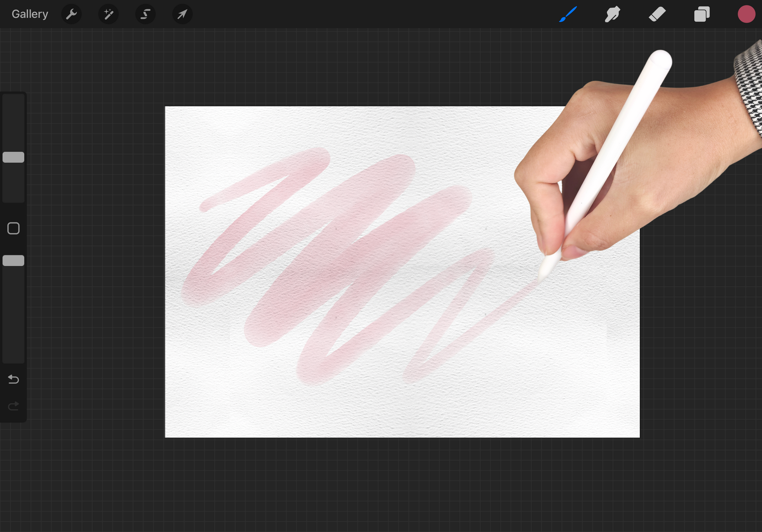Screen dimensions: 762x532
Task: Click the brush opacity slider handle
Action: coord(14,261)
